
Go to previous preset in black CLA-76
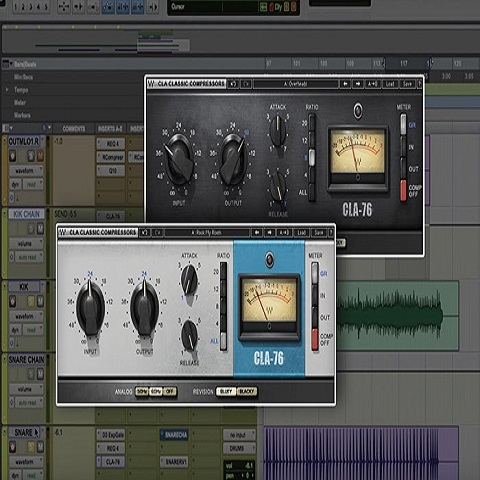pyautogui.click(x=345, y=84)
